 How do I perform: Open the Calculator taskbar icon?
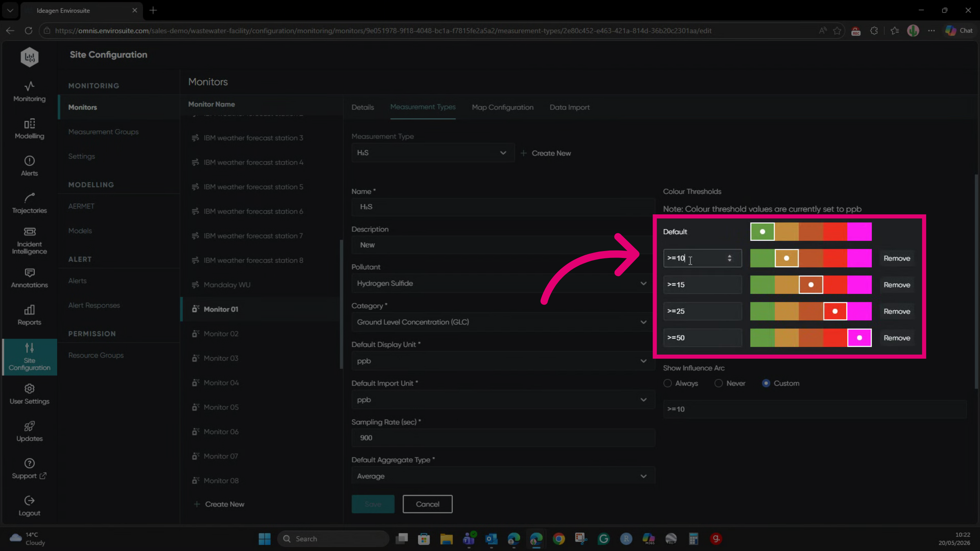[693, 539]
